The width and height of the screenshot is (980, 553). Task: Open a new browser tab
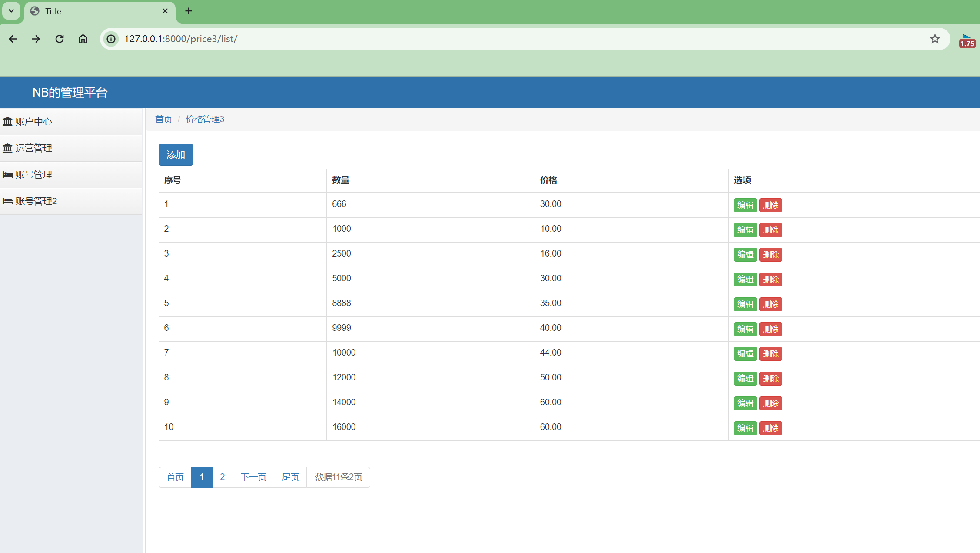tap(189, 11)
